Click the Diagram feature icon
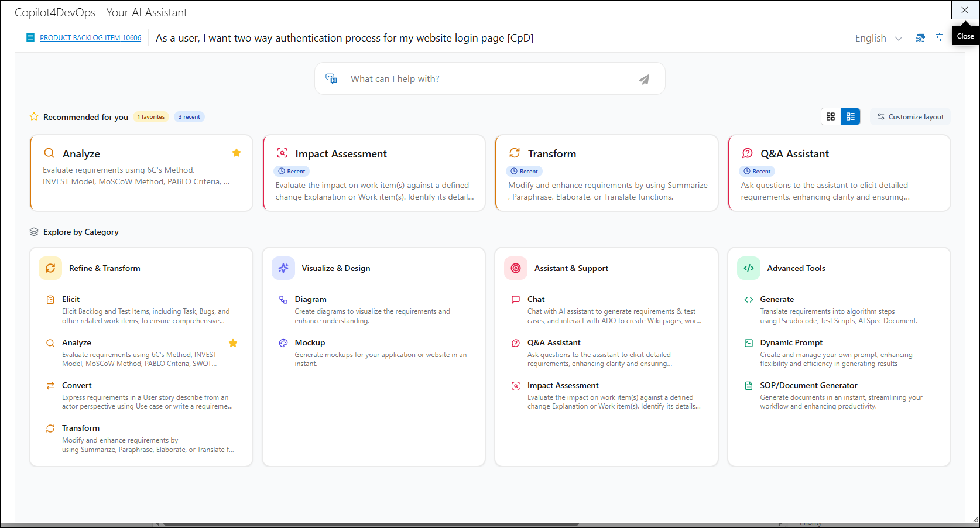This screenshot has width=980, height=528. [283, 300]
